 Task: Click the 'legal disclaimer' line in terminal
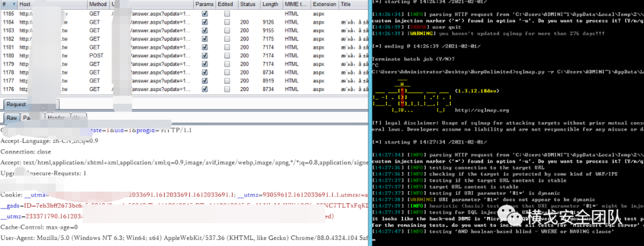point(507,123)
